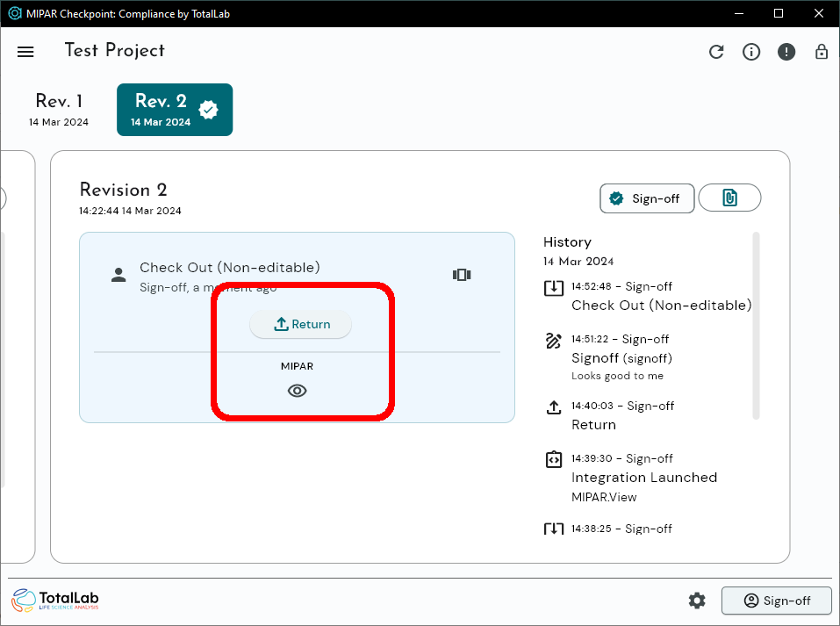Click the person icon in check out card
The height and width of the screenshot is (626, 840).
click(118, 275)
